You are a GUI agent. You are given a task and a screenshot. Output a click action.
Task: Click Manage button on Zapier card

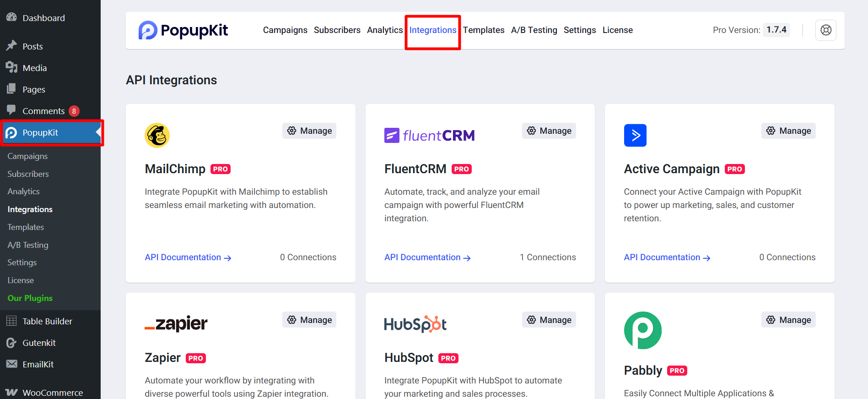pos(309,320)
